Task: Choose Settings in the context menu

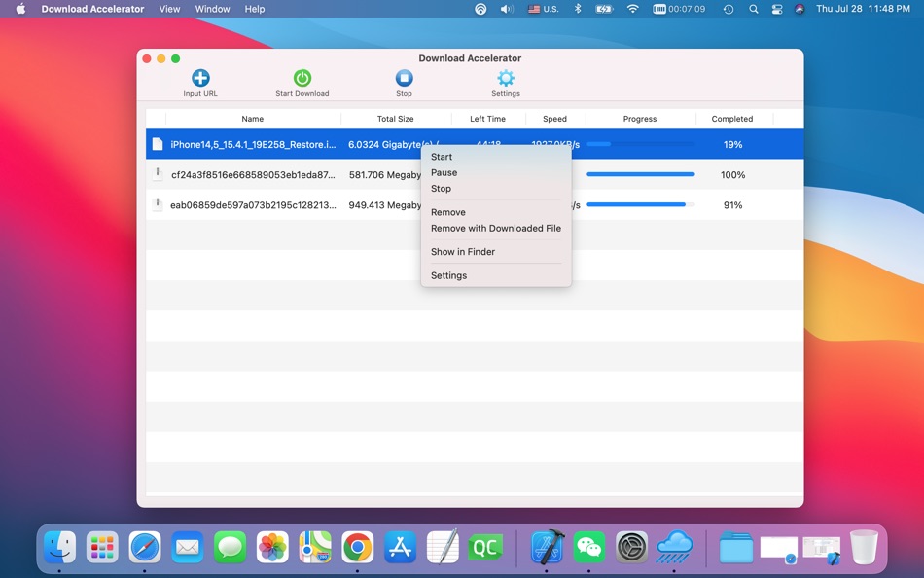Action: pos(448,275)
